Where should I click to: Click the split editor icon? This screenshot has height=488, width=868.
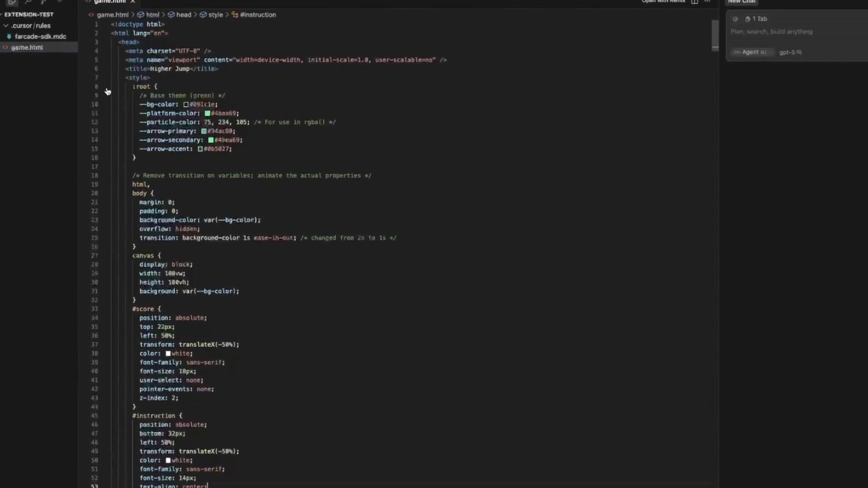pyautogui.click(x=694, y=2)
